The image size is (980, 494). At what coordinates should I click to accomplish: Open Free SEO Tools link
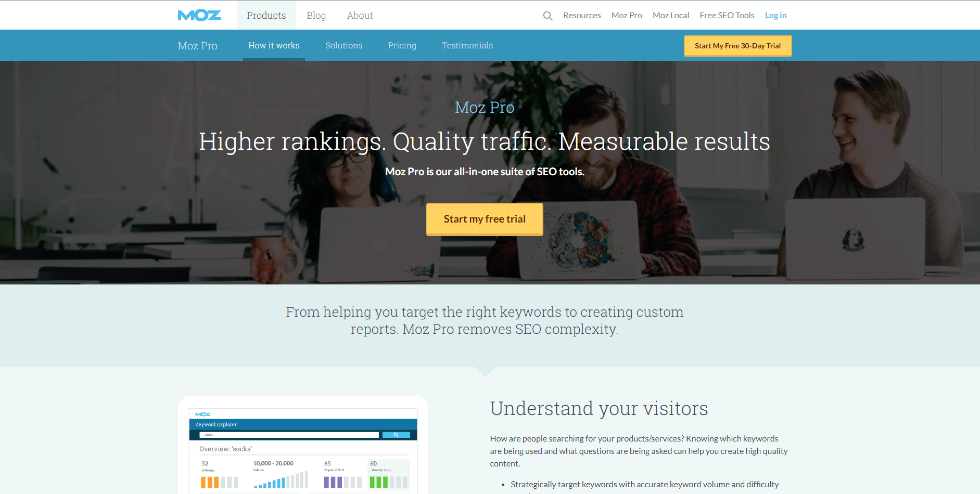pos(727,16)
